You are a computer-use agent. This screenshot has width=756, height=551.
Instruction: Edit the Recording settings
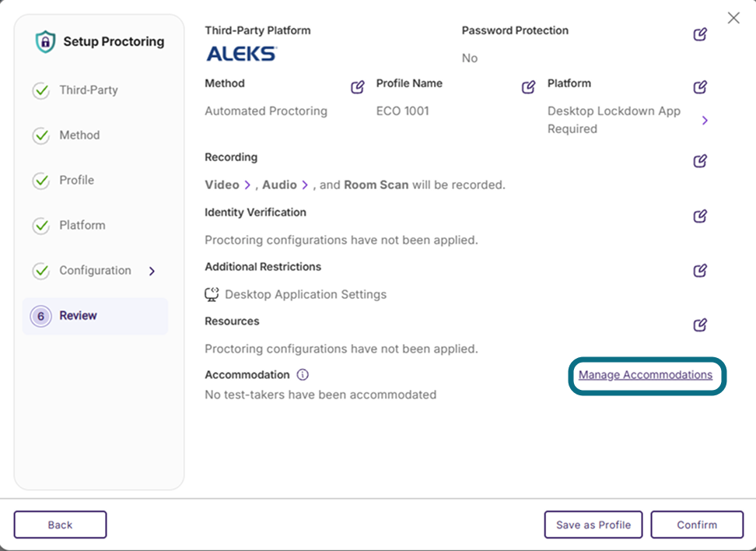700,160
